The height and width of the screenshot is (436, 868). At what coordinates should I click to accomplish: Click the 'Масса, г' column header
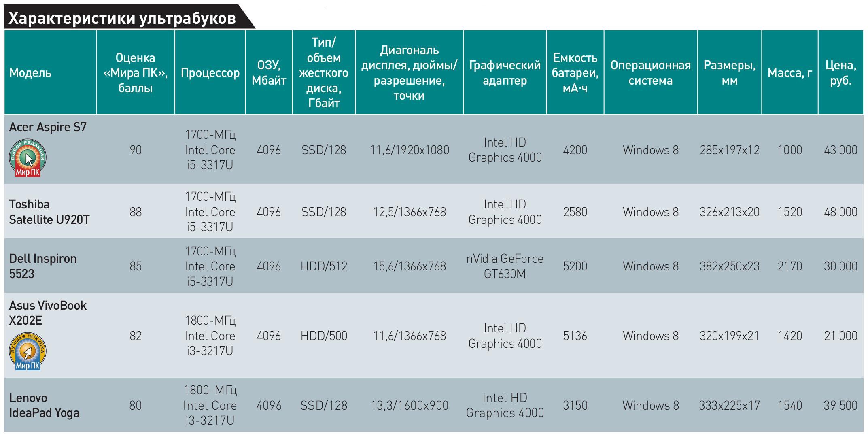click(789, 73)
